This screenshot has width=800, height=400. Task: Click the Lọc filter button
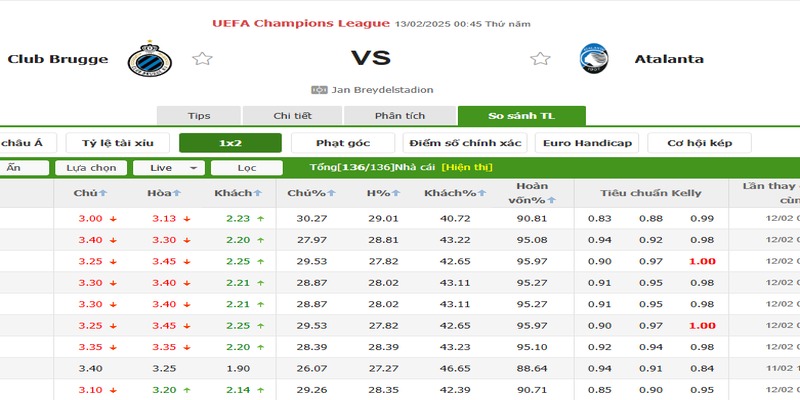coord(247,168)
